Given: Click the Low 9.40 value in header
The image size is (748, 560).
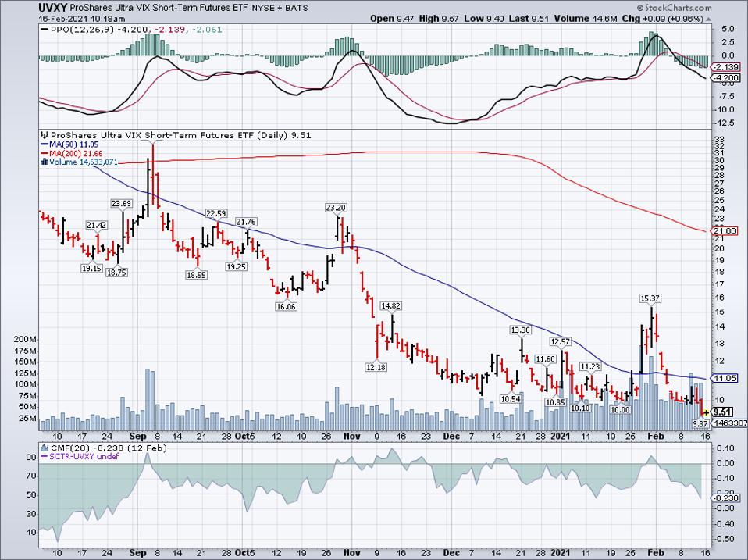Looking at the screenshot, I should [x=483, y=19].
